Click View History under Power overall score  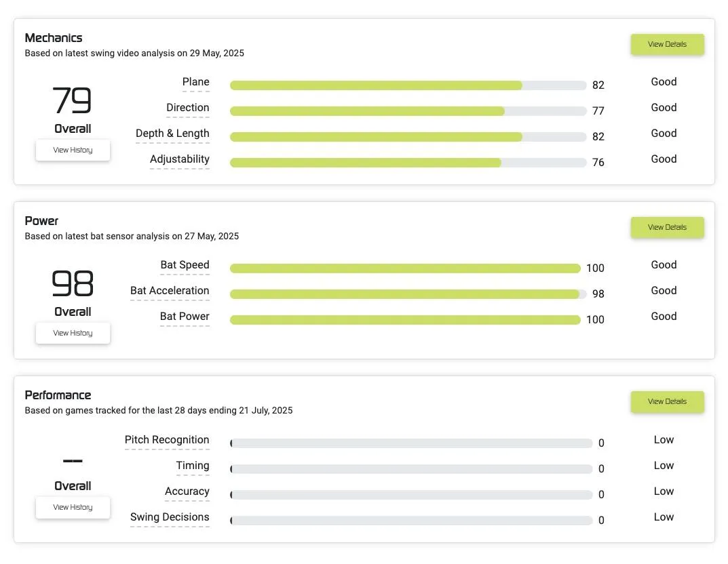[x=73, y=334]
